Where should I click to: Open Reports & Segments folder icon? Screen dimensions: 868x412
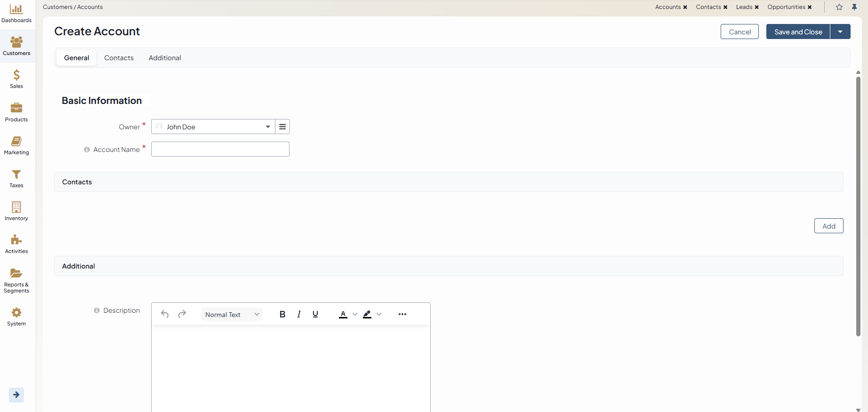click(16, 273)
